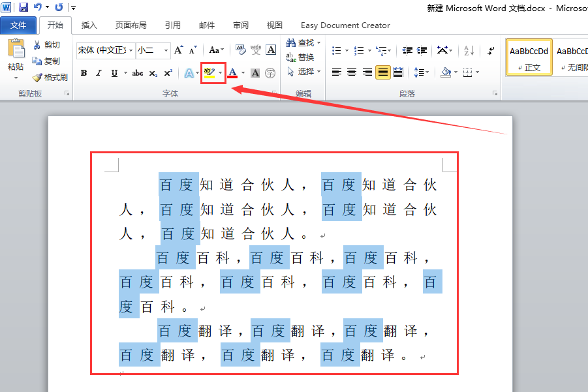Click 剪切 cut button
Viewport: 588px width, 392px height.
coord(47,45)
